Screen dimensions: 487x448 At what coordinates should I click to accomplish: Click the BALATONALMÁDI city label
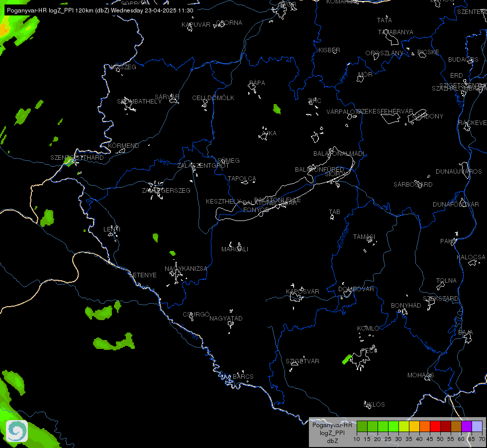[339, 154]
